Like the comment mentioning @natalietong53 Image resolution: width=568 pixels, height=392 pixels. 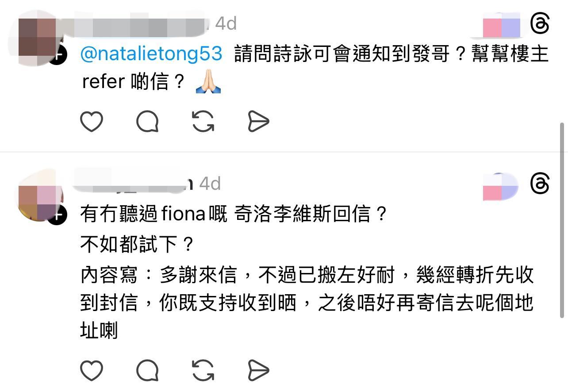point(92,121)
